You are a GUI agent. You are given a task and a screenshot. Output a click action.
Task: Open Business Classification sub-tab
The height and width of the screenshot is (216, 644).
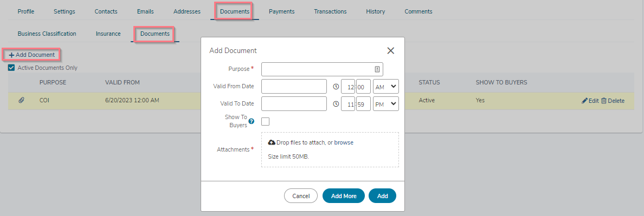[47, 34]
